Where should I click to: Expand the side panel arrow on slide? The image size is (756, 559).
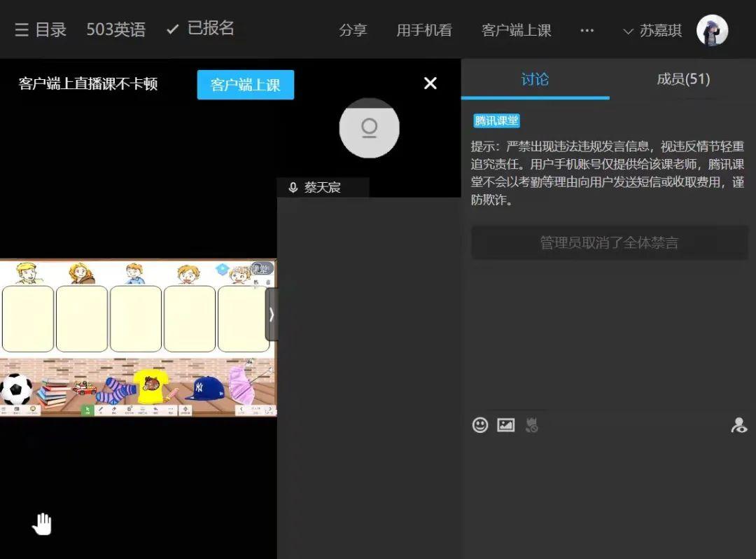click(x=272, y=315)
